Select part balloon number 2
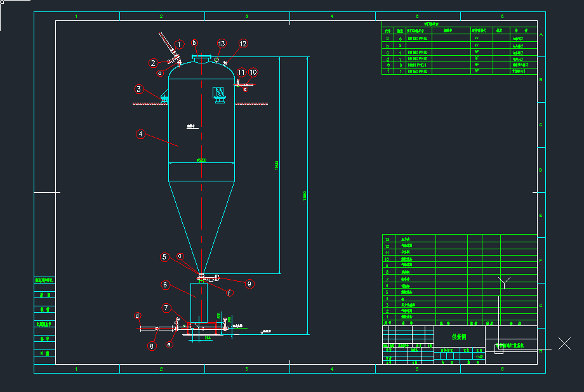Screen dimensions: 584x392 click(153, 63)
